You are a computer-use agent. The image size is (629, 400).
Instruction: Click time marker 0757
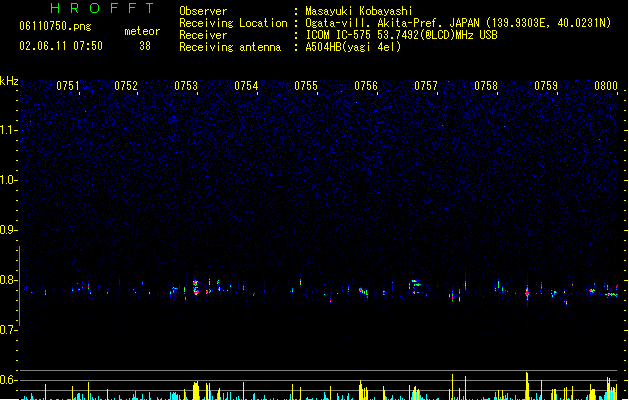(426, 86)
